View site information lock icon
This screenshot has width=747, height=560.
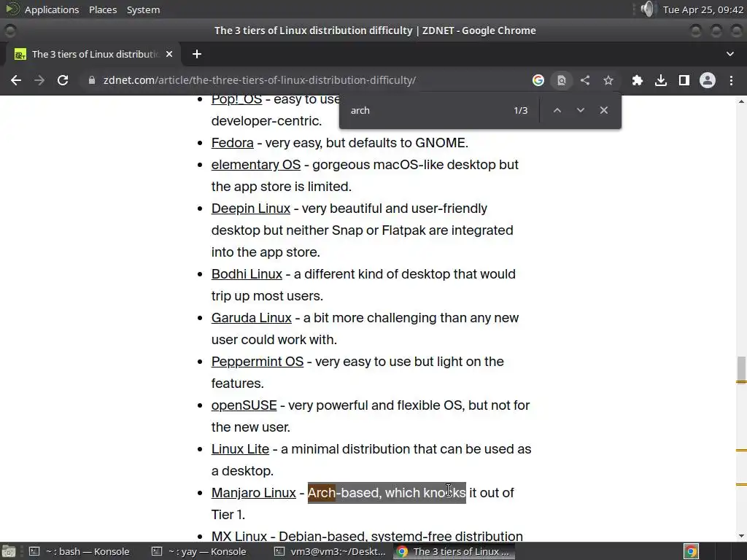92,80
